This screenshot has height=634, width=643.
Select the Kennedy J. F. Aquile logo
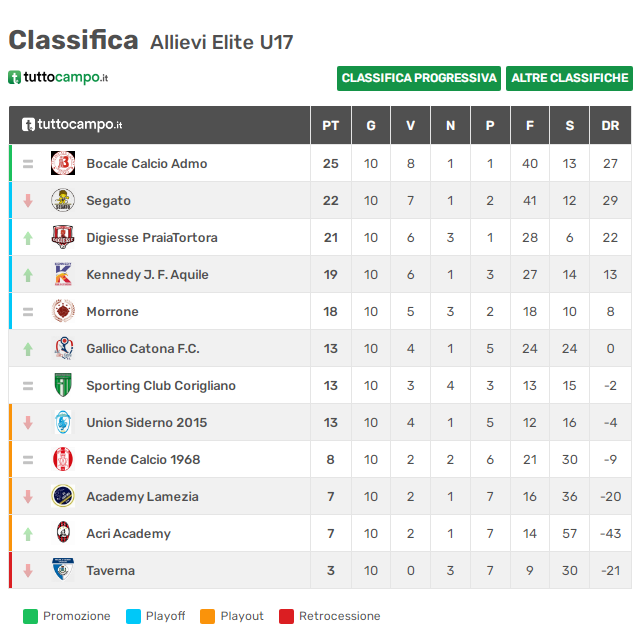tap(63, 274)
